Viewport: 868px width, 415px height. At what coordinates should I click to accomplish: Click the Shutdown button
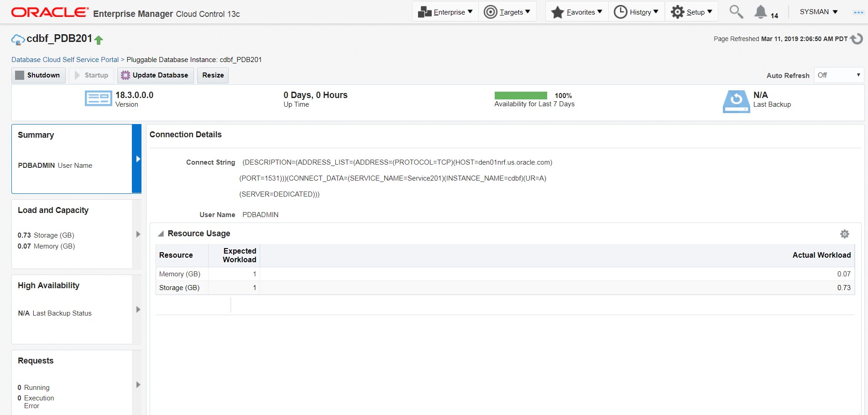[x=38, y=75]
